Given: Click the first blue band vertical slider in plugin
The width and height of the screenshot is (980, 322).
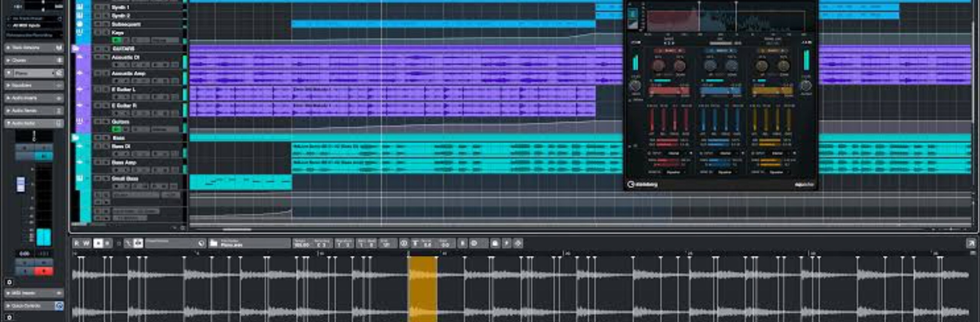Looking at the screenshot, I should click(703, 120).
